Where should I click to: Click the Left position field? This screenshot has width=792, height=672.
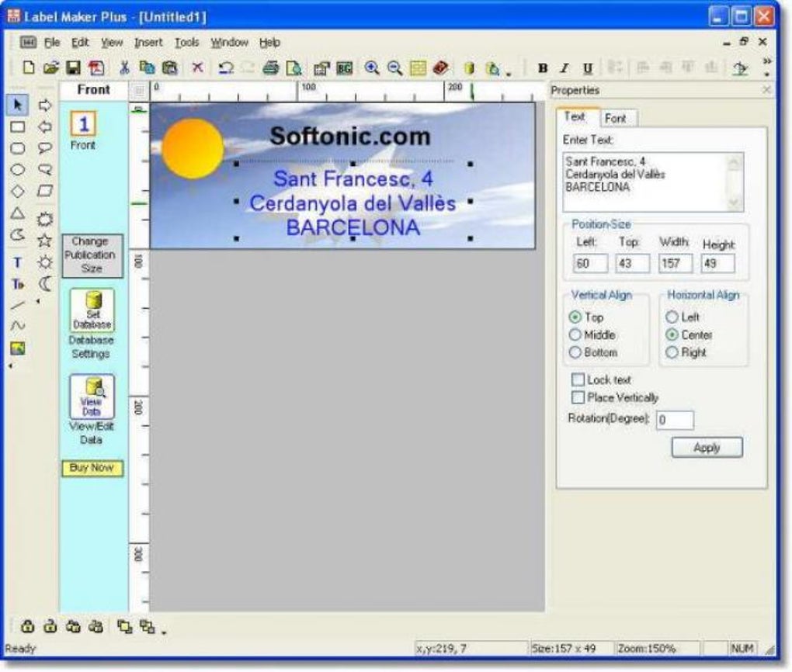coord(590,263)
